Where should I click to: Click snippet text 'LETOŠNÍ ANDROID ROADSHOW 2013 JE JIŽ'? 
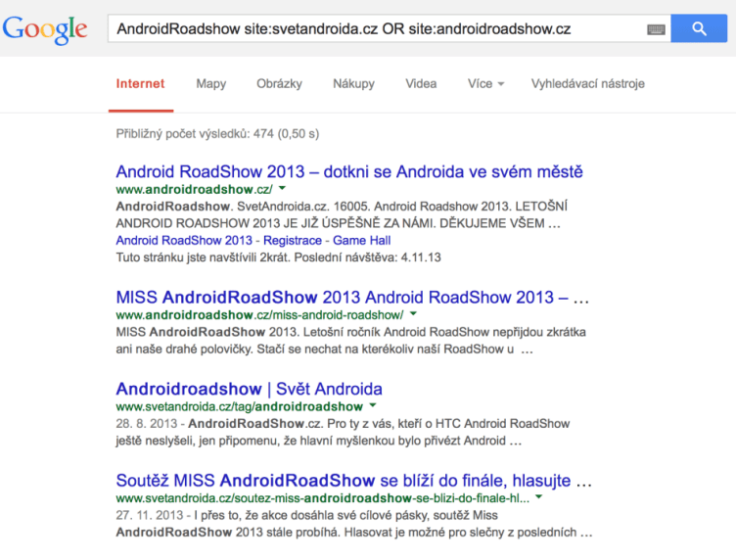point(342,214)
